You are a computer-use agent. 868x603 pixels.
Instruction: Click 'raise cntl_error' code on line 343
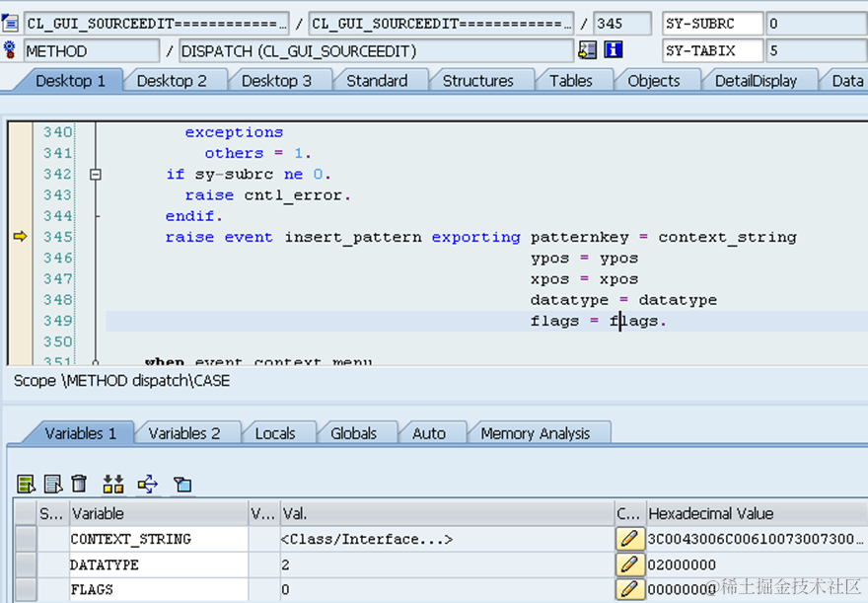pos(267,195)
